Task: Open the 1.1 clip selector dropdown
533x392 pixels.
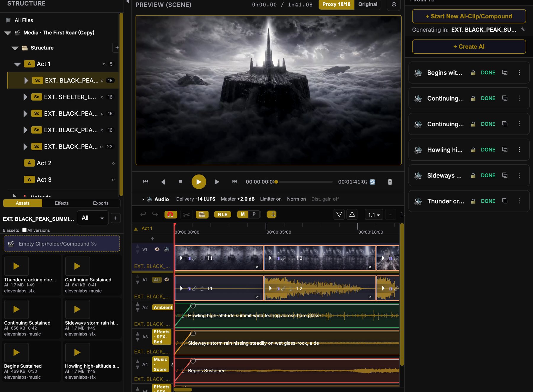Action: [374, 215]
